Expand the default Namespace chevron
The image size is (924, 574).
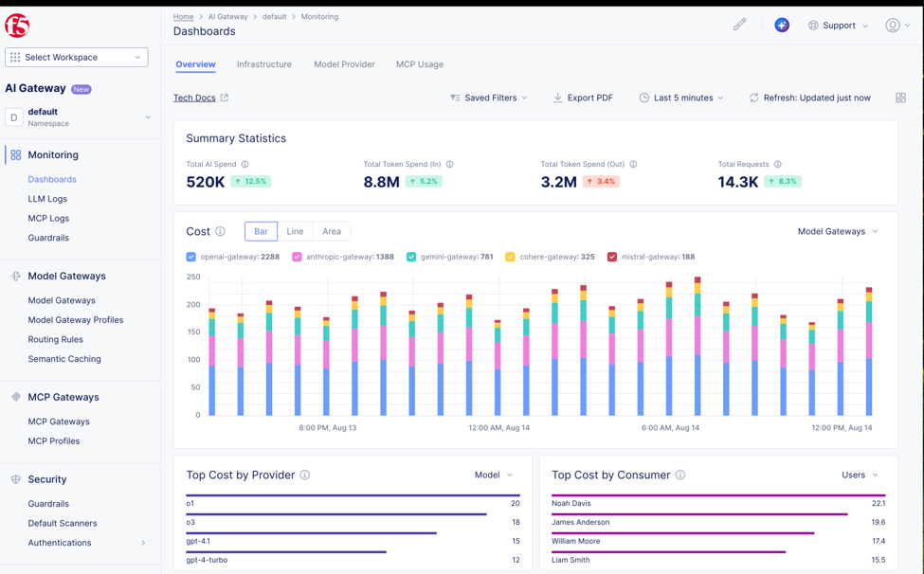tap(148, 117)
